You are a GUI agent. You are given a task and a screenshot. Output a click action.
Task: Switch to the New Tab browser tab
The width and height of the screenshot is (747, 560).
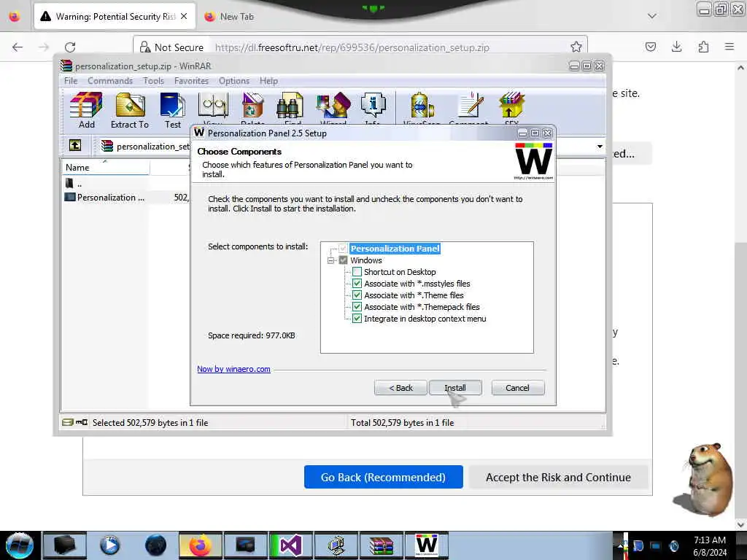point(237,17)
